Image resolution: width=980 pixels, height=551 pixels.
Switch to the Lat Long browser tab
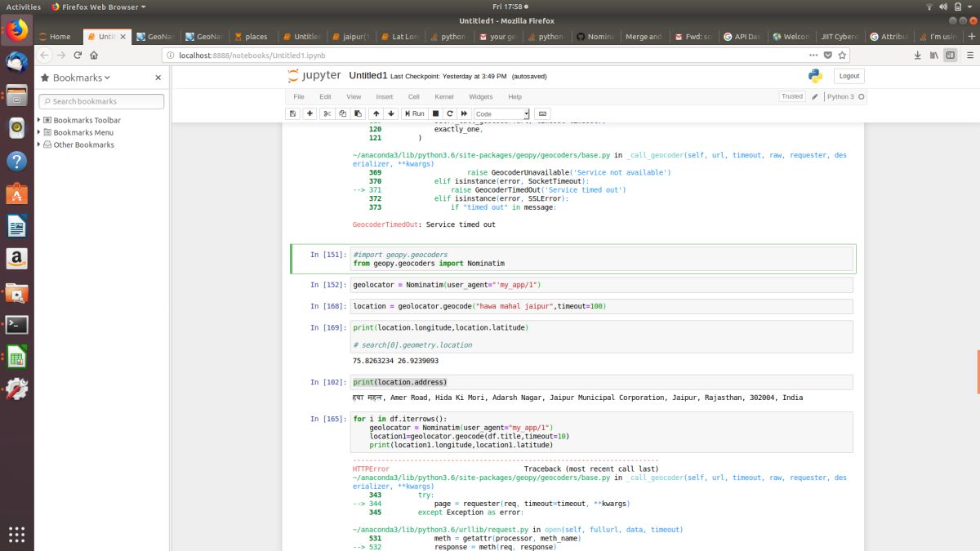click(x=400, y=36)
